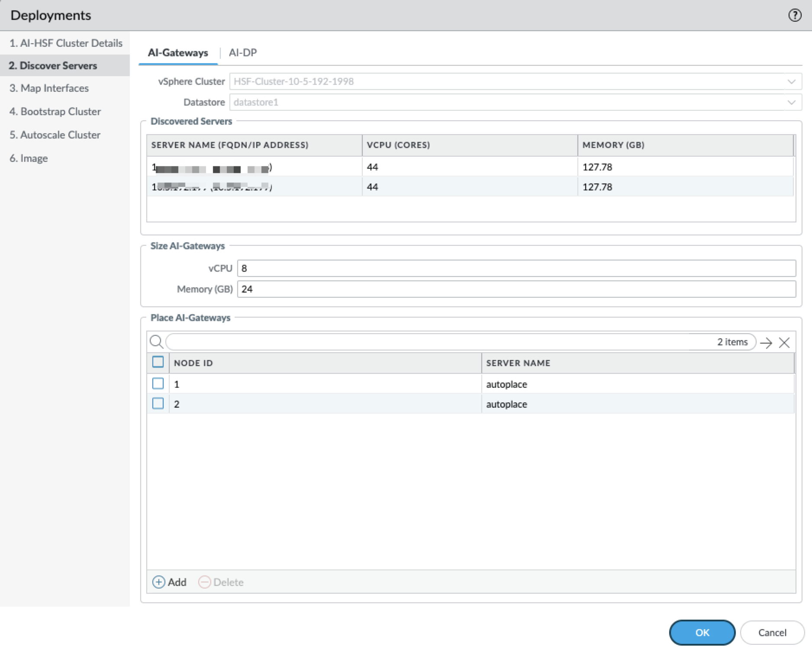
Task: Clear the search filter with the X icon
Action: [x=784, y=343]
